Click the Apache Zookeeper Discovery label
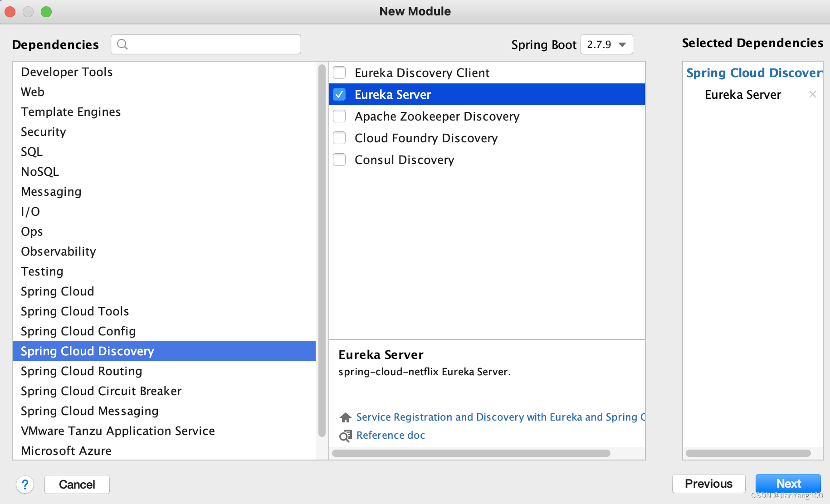The width and height of the screenshot is (830, 504). tap(437, 116)
